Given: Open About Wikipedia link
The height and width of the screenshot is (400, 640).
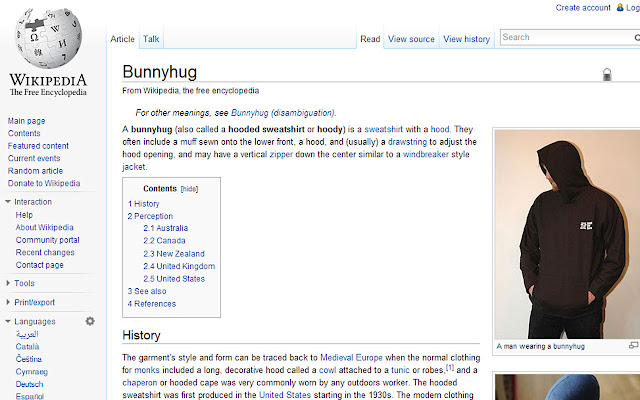Looking at the screenshot, I should coord(44,227).
